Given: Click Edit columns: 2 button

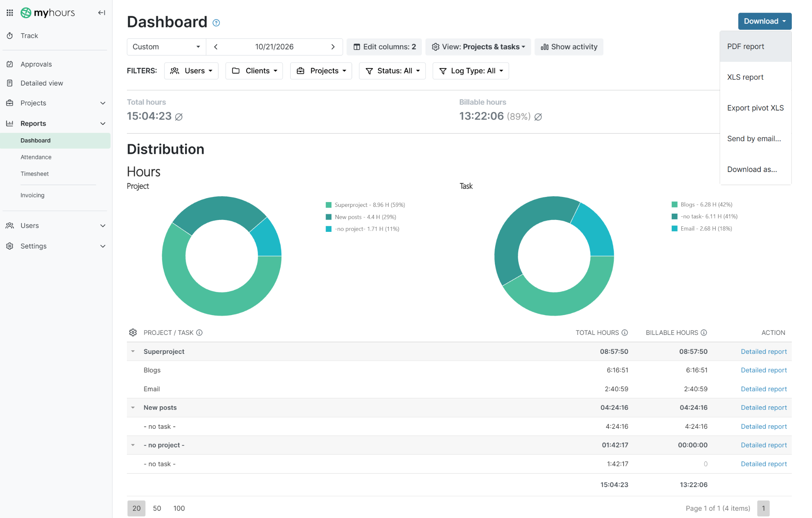Looking at the screenshot, I should (385, 47).
